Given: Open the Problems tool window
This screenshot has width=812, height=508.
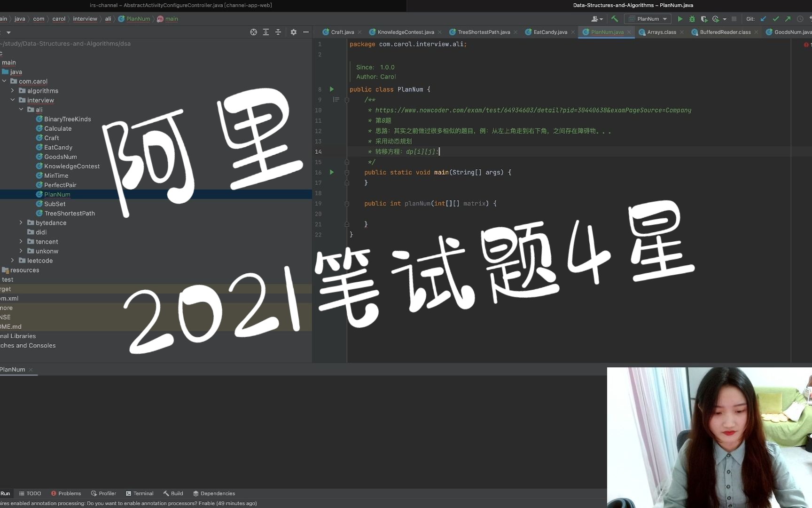Looking at the screenshot, I should click(66, 493).
